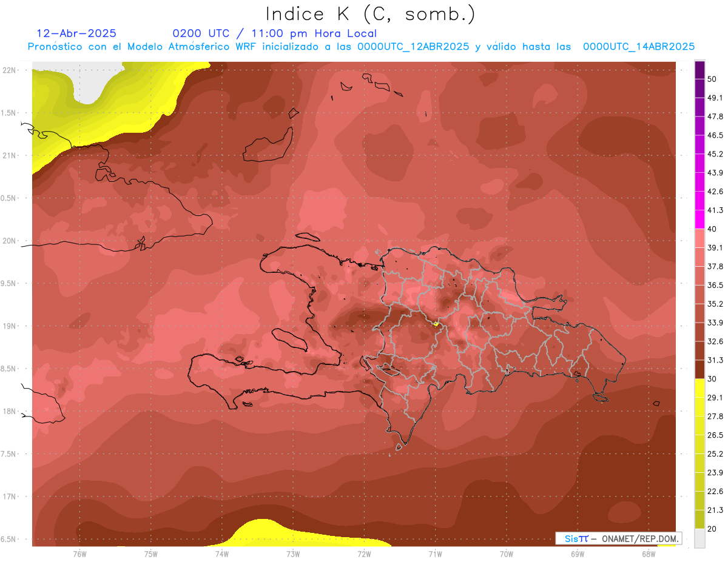Click the legend value "36.5"
The height and width of the screenshot is (562, 728).
[715, 285]
